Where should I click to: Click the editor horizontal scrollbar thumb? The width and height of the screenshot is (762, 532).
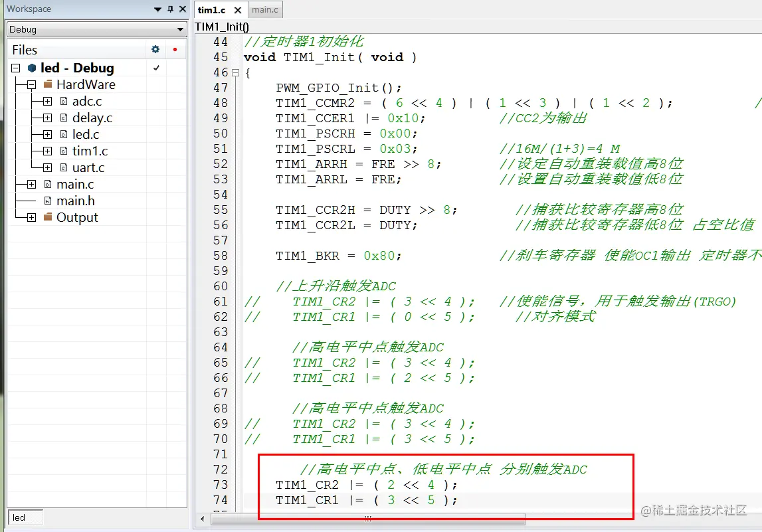368,519
